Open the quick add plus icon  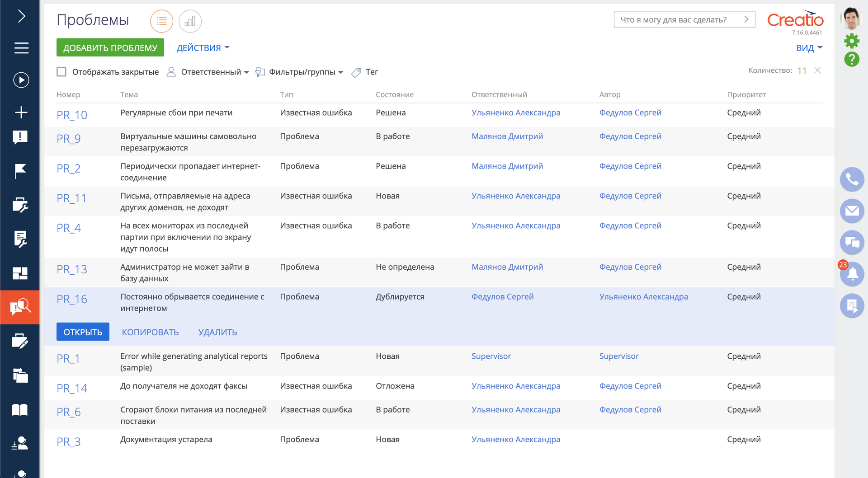tap(21, 112)
